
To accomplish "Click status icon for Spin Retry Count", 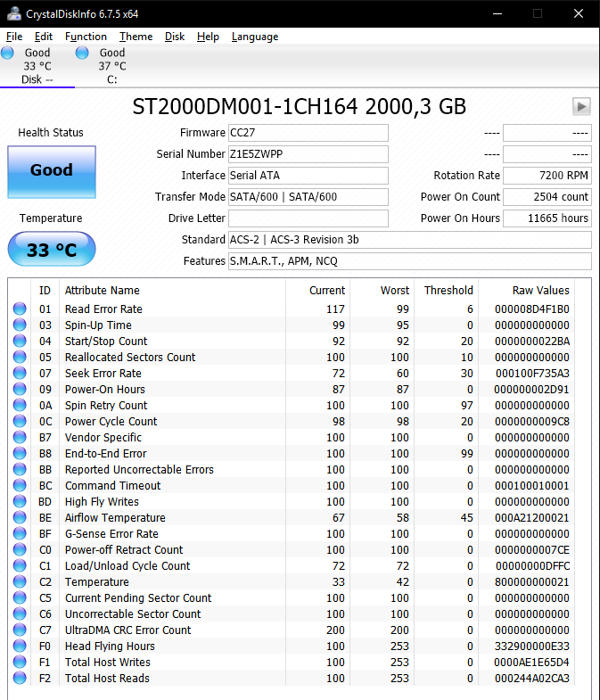I will (20, 406).
